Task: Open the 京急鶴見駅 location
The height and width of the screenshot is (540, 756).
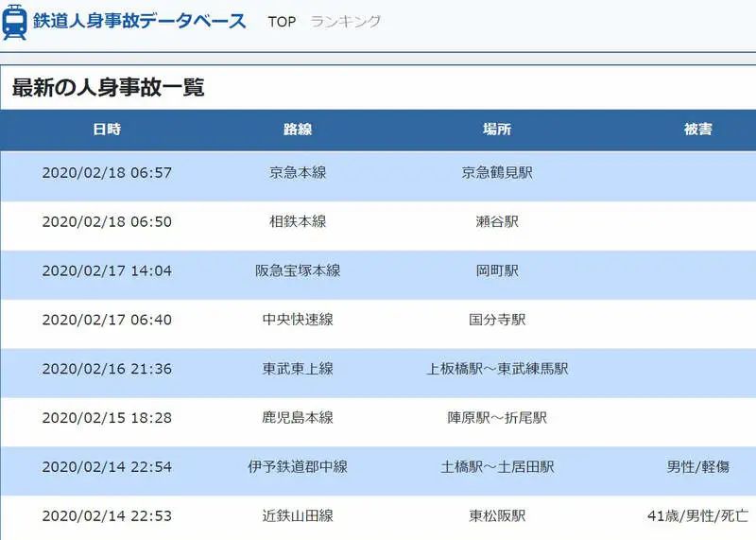Action: (497, 173)
